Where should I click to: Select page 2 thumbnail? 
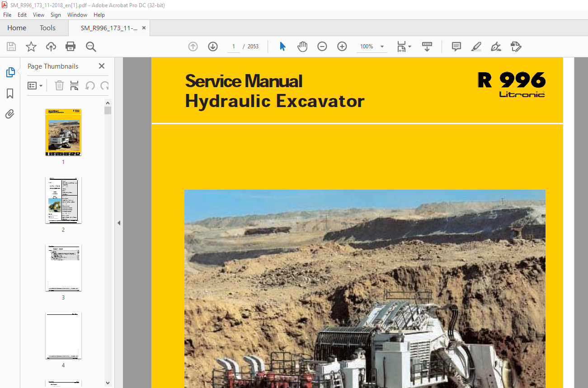click(63, 200)
